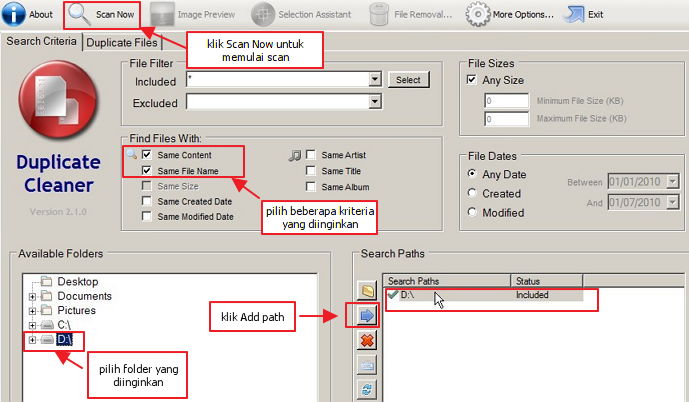The width and height of the screenshot is (689, 402).
Task: Open More Options gear
Action: [x=477, y=14]
